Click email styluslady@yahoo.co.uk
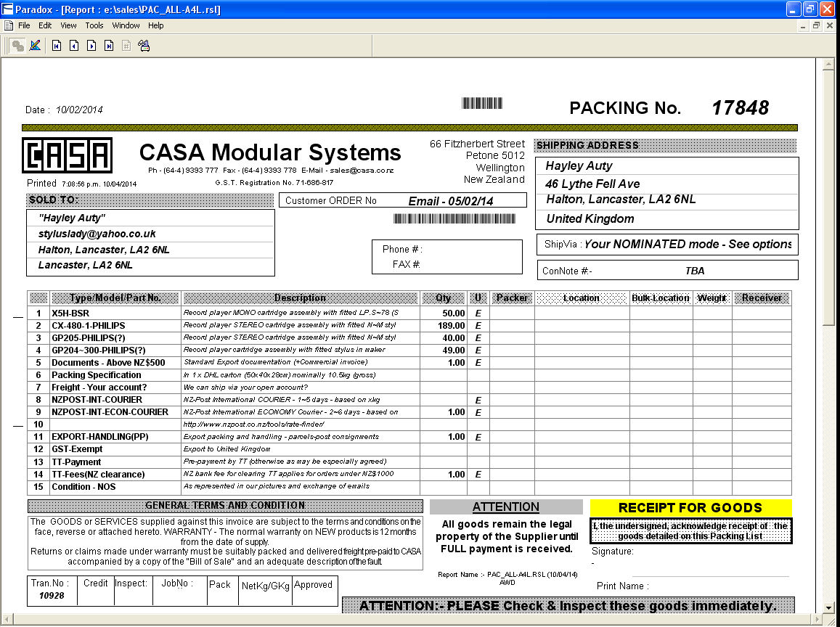 click(x=97, y=234)
